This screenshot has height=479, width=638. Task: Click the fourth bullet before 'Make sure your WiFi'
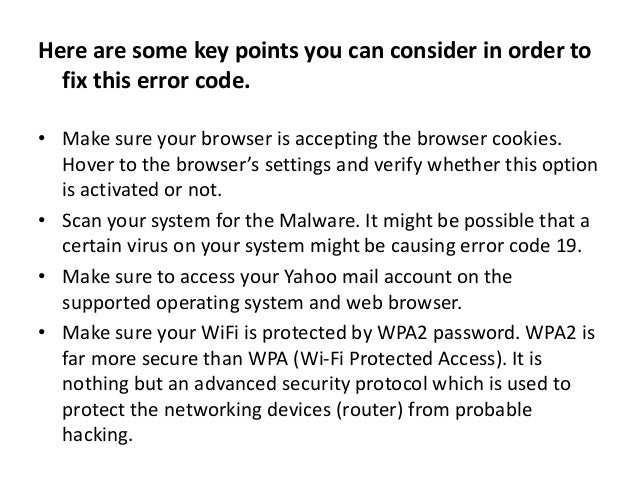pos(42,332)
